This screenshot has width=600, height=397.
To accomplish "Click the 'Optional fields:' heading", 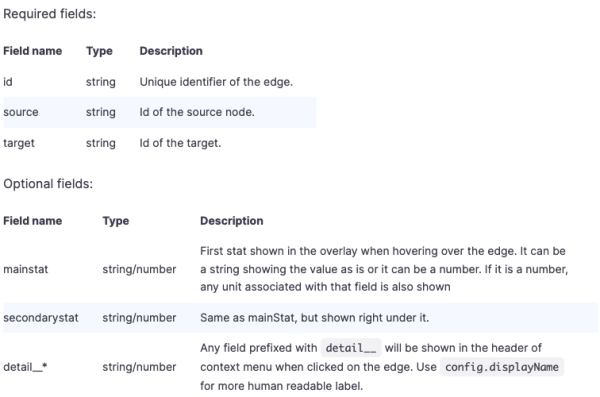I will pyautogui.click(x=48, y=184).
